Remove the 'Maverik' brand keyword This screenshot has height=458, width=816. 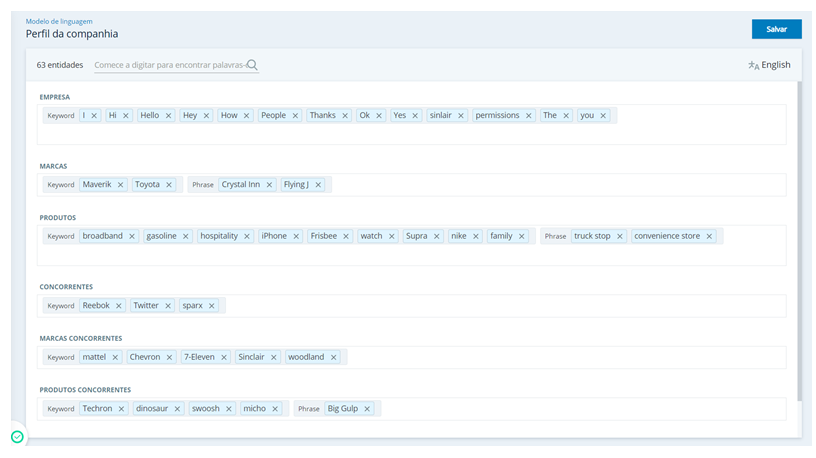click(x=120, y=185)
